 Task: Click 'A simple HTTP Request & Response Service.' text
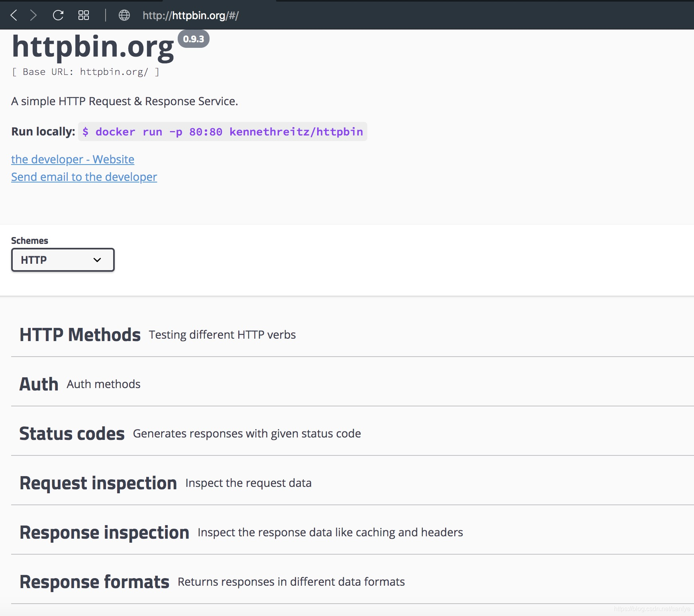pyautogui.click(x=125, y=101)
